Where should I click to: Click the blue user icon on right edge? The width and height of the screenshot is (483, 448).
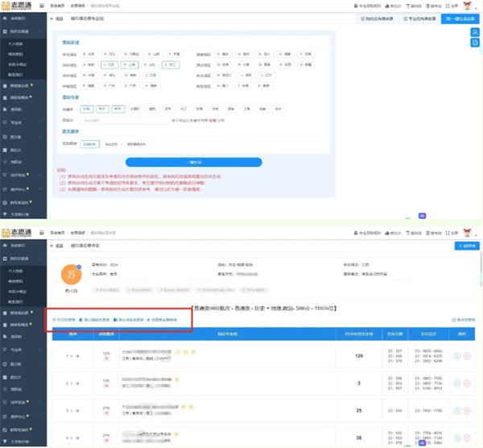click(477, 32)
